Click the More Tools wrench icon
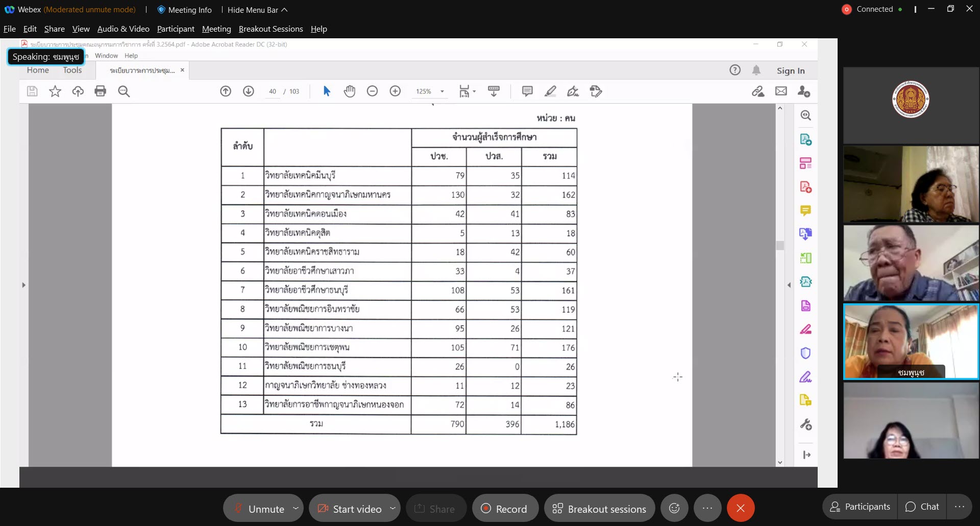Screen dimensions: 980x526 (x=806, y=424)
